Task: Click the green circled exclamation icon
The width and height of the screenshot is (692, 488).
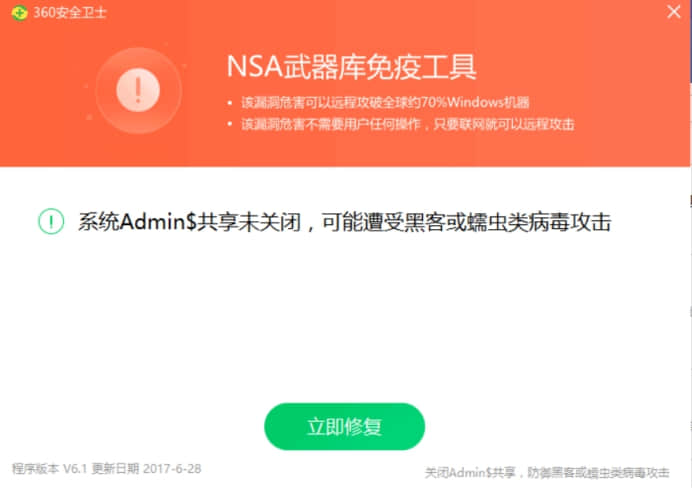Action: [51, 221]
